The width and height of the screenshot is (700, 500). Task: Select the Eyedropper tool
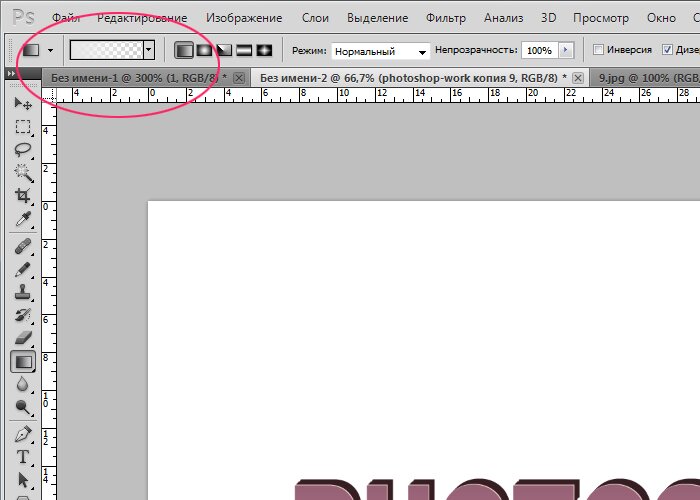tap(23, 219)
